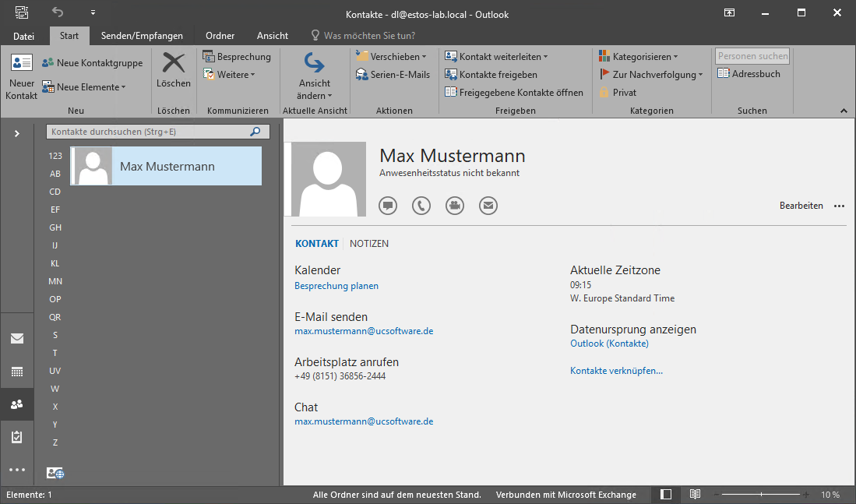
Task: Click the Neuer Kontakt icon
Action: tap(21, 64)
